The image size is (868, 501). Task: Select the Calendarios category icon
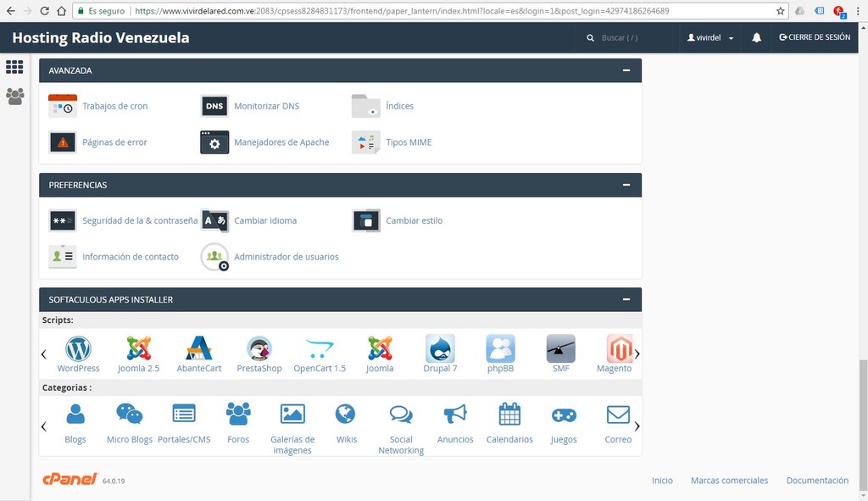tap(509, 414)
